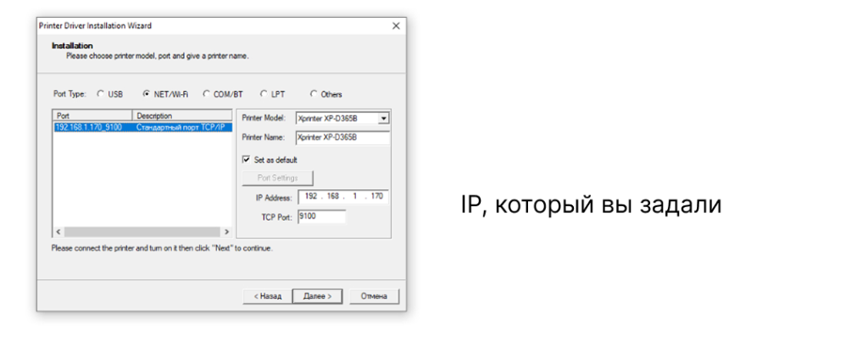
Task: Click the TCP Port input field
Action: [x=321, y=216]
